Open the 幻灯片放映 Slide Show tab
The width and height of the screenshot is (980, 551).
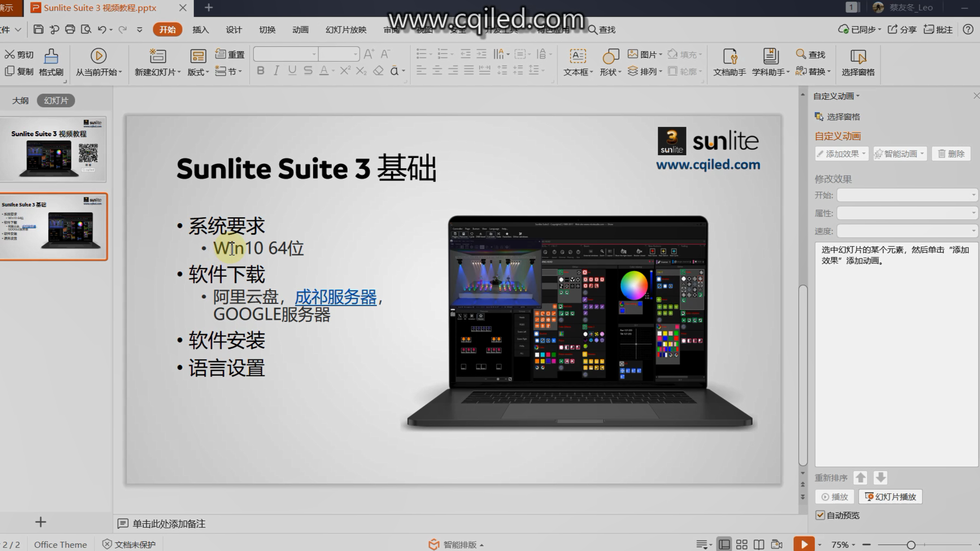[x=346, y=29]
